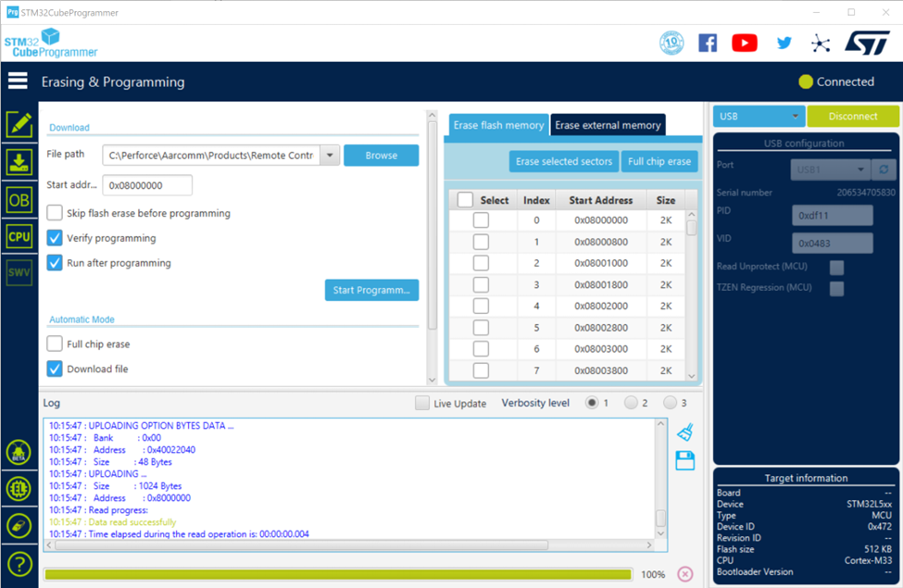
Task: Cancel operation with red X icon
Action: [x=685, y=573]
